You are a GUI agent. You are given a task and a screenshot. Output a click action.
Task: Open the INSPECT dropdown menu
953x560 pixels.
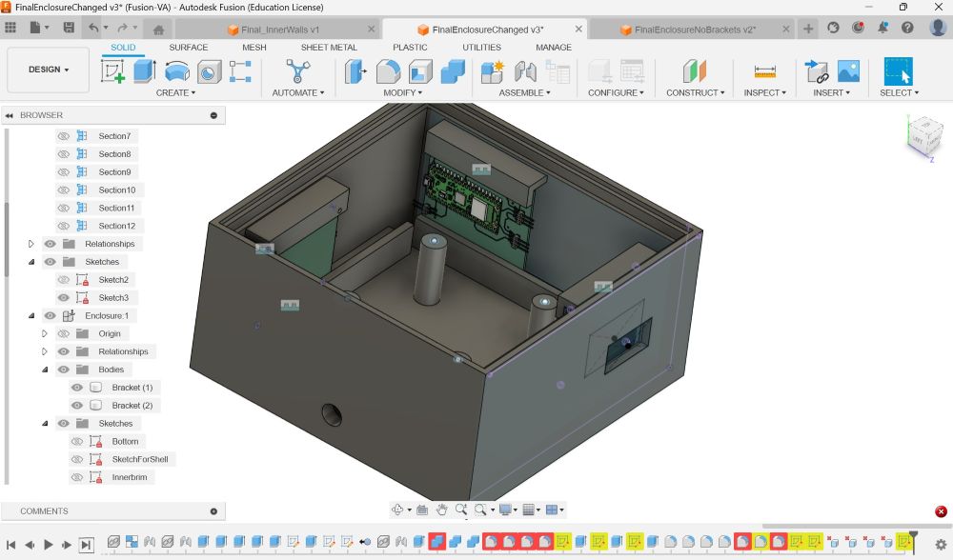pos(764,93)
